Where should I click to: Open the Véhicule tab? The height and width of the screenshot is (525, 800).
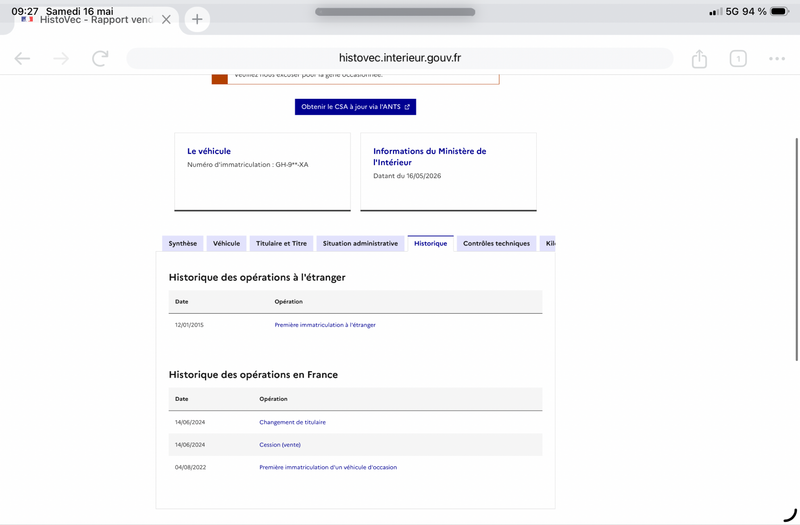(x=227, y=243)
